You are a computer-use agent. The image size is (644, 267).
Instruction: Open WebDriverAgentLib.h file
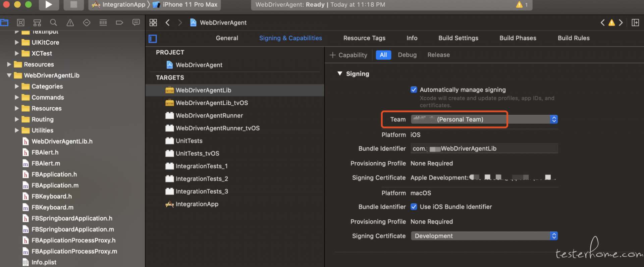(57, 142)
